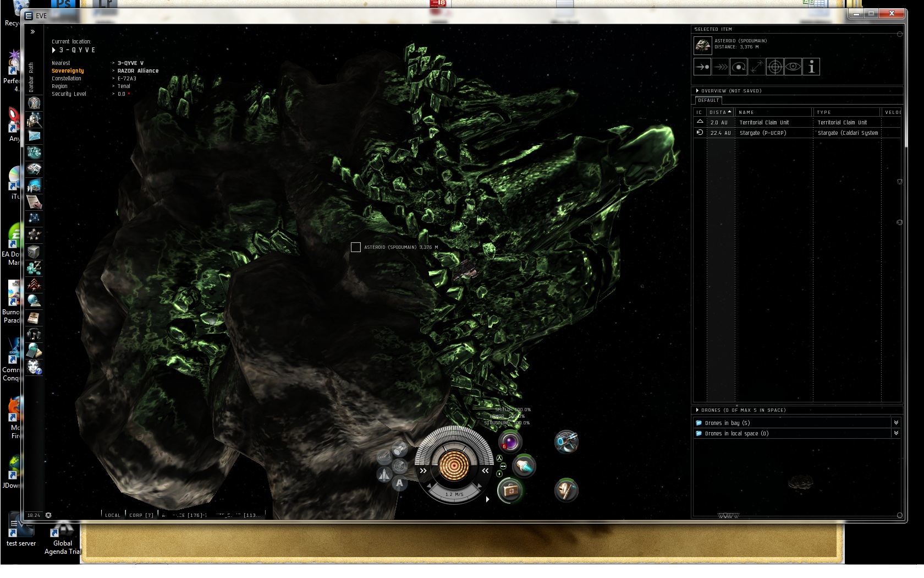Select Stargate (P-UCRP) in overview
The image size is (924, 578).
(762, 133)
